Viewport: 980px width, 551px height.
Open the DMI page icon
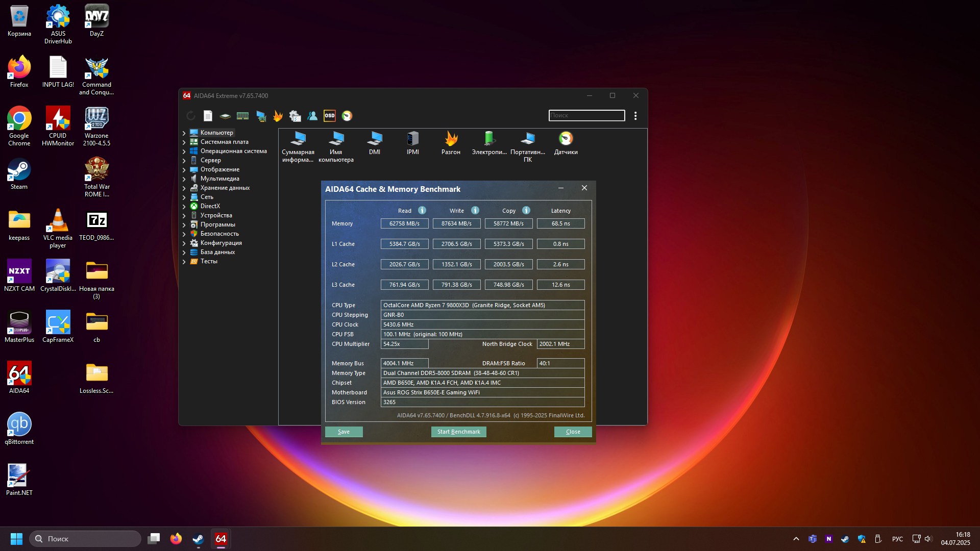375,143
